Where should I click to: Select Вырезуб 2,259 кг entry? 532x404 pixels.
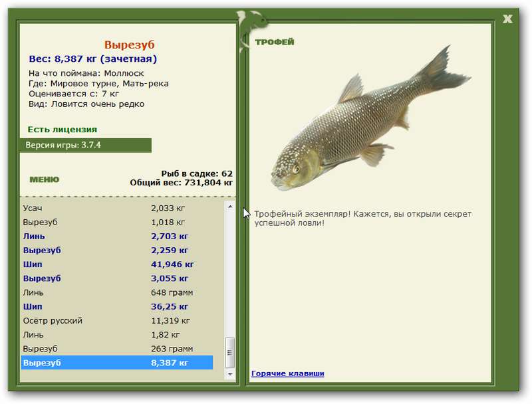tap(117, 251)
